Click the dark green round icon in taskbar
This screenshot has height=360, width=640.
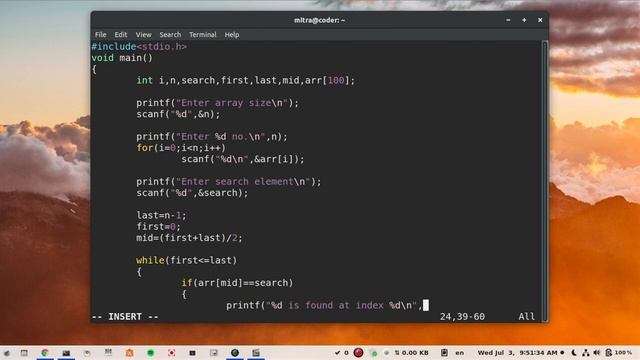coord(235,353)
